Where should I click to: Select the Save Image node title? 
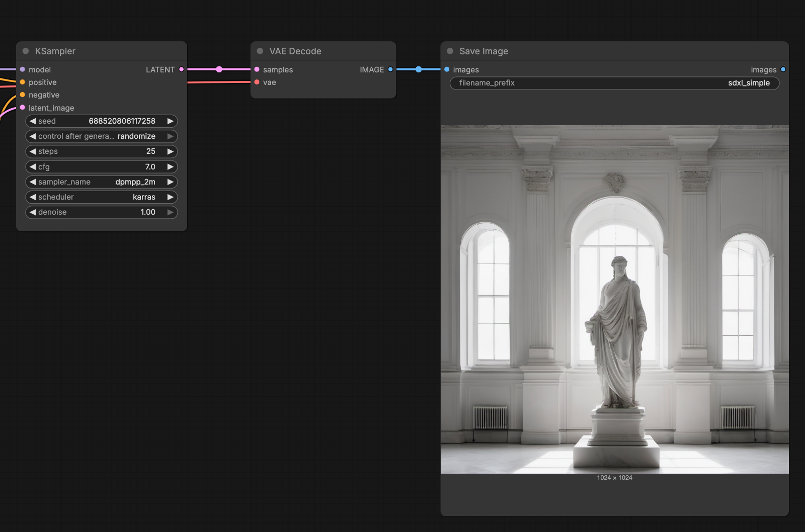point(484,51)
